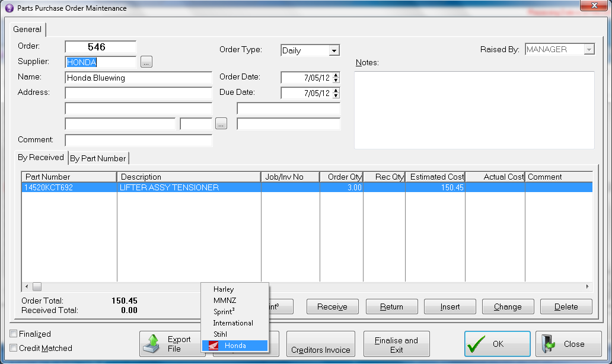Click the Description column header
Viewport: 612px width, 364px height.
(189, 177)
